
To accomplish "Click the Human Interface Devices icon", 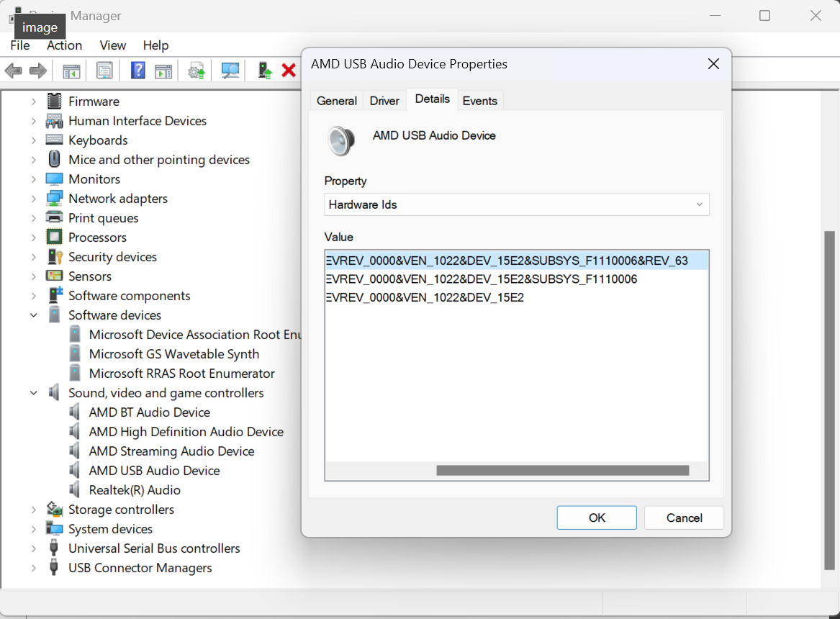I will tap(54, 120).
